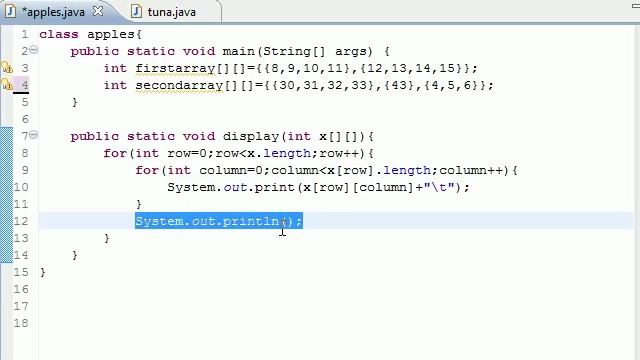
Task: Click line number 18 in the gutter
Action: 21,323
